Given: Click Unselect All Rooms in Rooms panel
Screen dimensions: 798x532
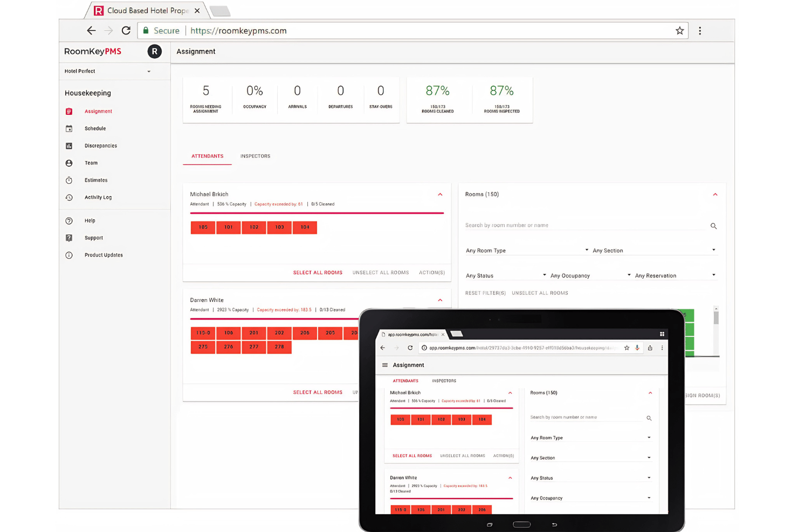Looking at the screenshot, I should pyautogui.click(x=540, y=293).
